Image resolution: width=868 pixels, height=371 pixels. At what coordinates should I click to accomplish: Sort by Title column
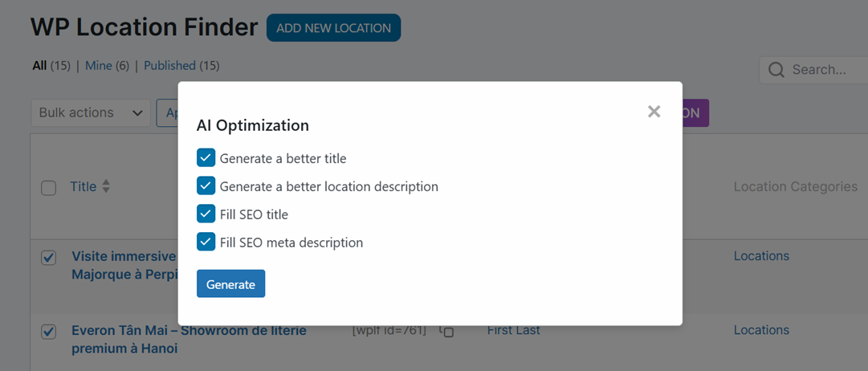point(84,186)
